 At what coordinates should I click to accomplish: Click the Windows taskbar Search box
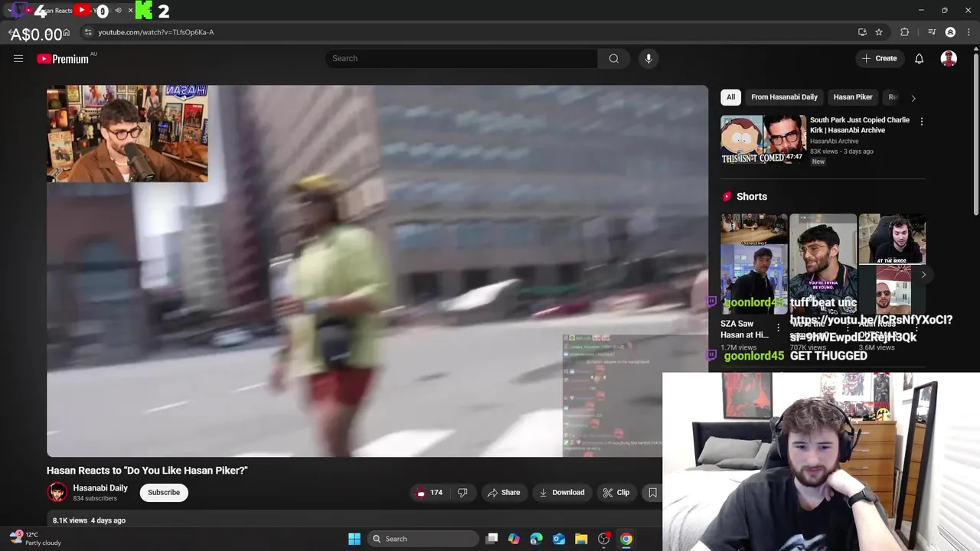[423, 539]
